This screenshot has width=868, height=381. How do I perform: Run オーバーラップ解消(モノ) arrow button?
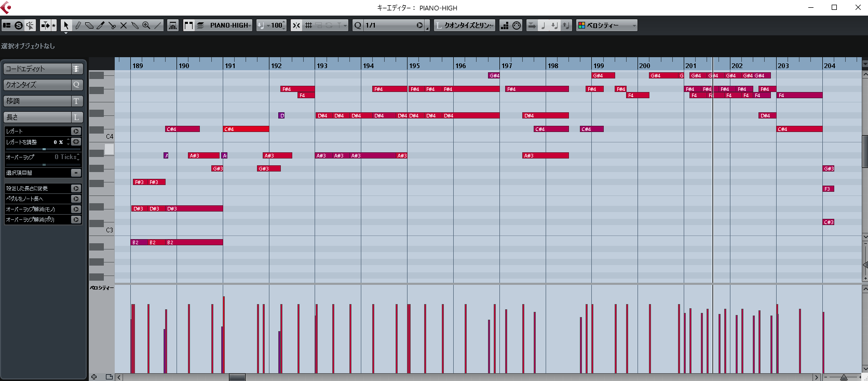tap(76, 209)
